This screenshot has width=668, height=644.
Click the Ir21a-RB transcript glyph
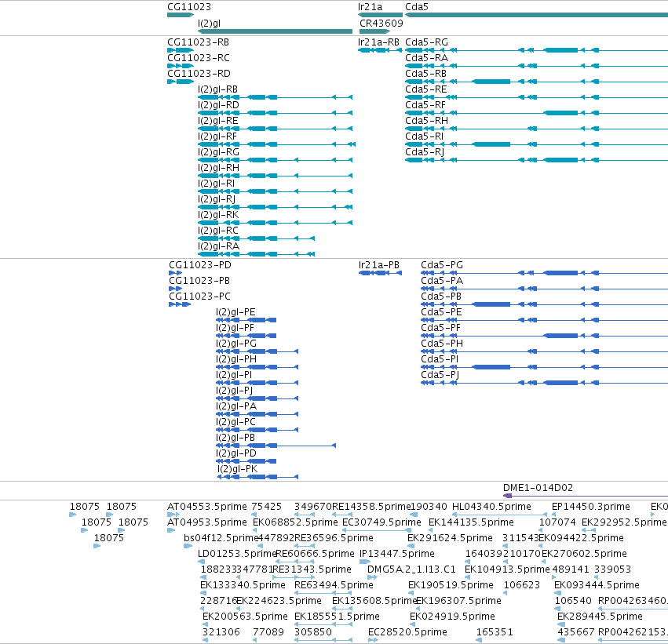[x=380, y=50]
